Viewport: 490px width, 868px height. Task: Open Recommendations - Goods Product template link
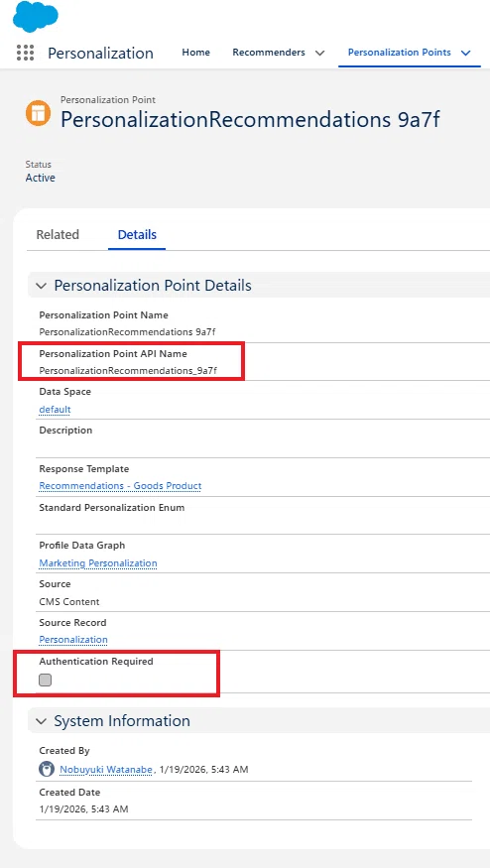point(120,485)
